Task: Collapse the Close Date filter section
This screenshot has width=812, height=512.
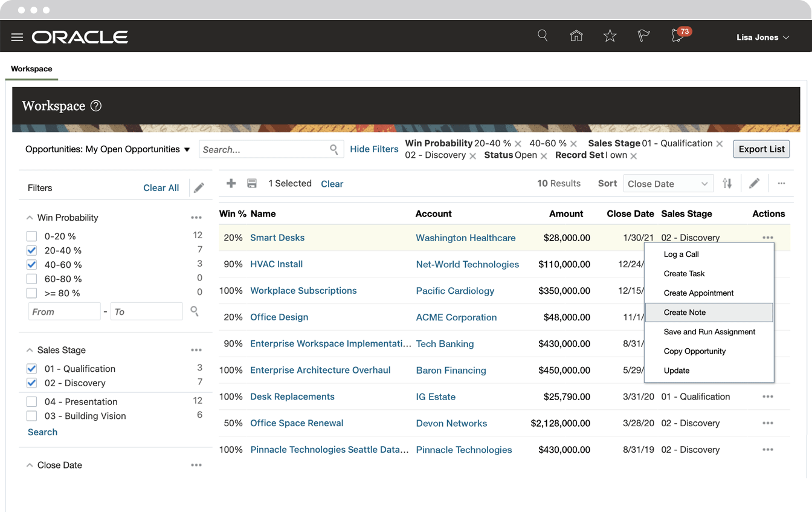Action: [30, 465]
